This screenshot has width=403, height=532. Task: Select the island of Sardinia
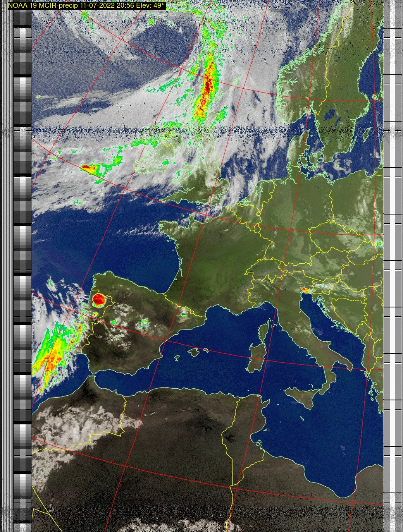coord(257,357)
